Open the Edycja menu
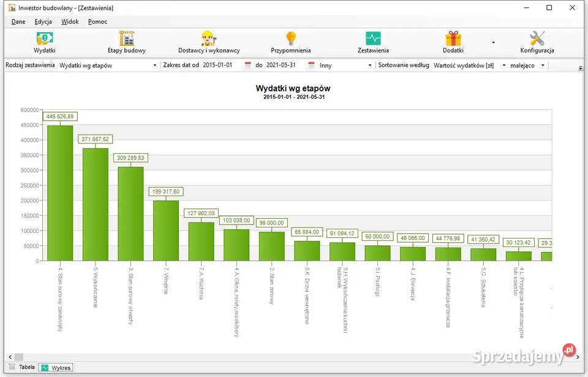588x377 pixels. 43,21
